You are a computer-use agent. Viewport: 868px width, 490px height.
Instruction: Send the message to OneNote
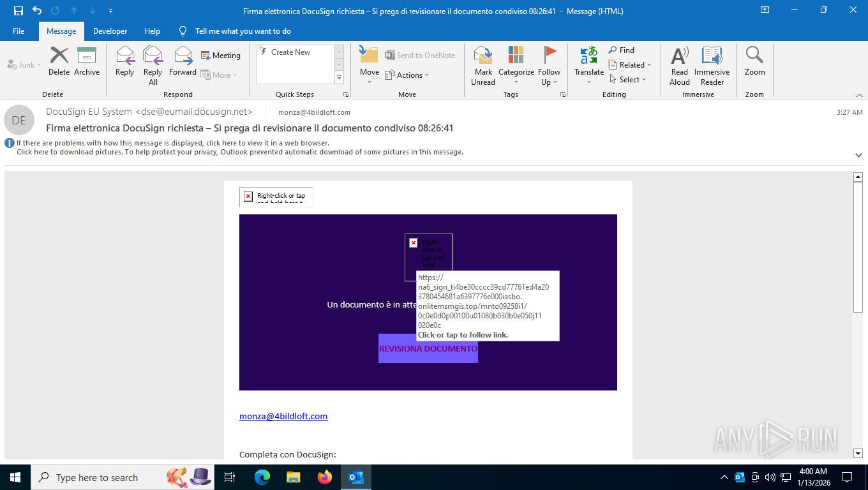click(x=420, y=56)
